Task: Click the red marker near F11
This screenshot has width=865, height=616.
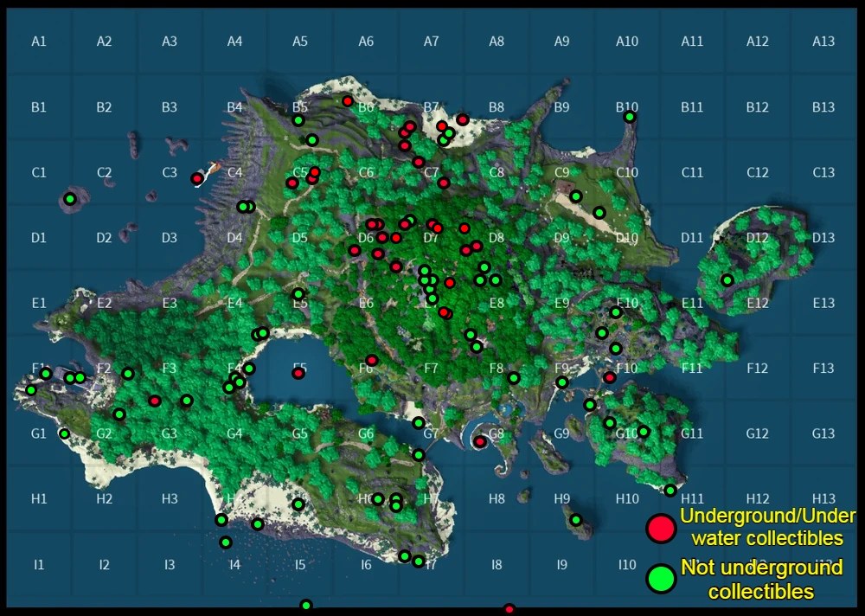Action: pos(610,377)
